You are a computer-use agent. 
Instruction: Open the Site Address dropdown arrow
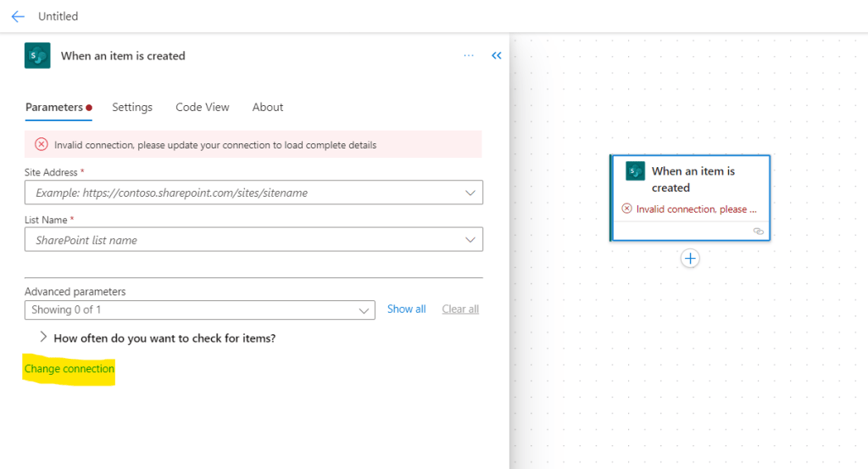click(x=470, y=193)
